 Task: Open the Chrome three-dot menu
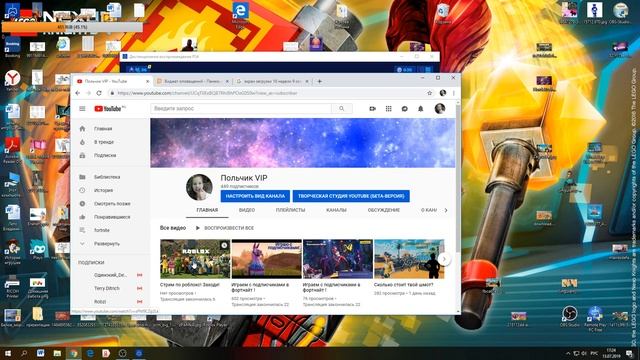453,93
